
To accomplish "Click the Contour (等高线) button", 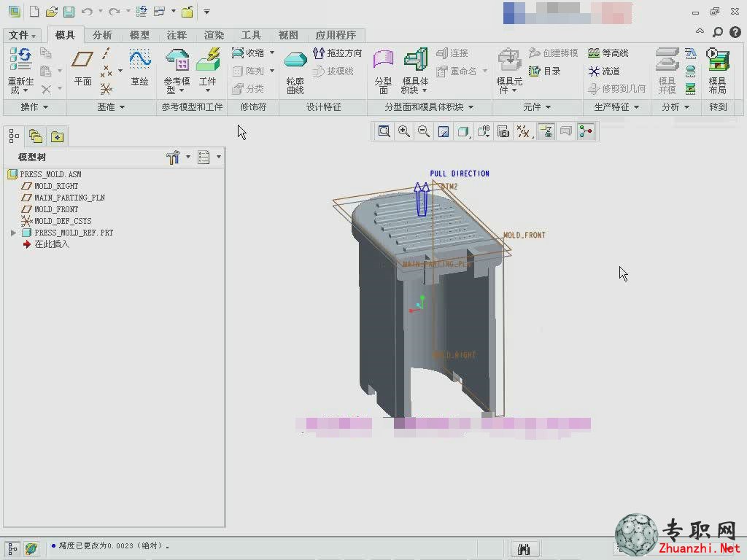I will 608,52.
